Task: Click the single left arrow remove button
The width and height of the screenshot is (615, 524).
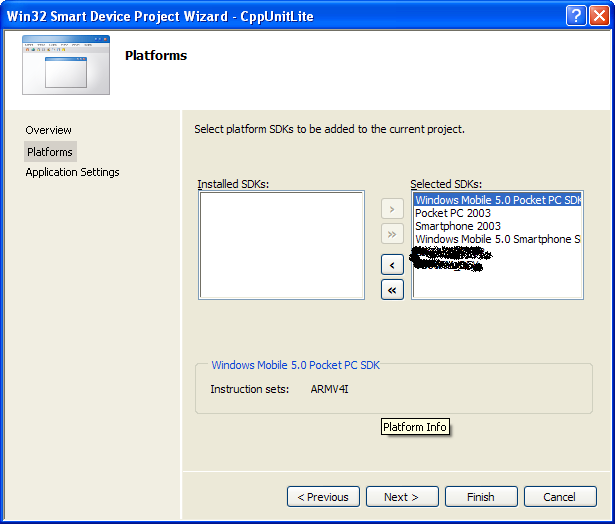Action: (392, 265)
